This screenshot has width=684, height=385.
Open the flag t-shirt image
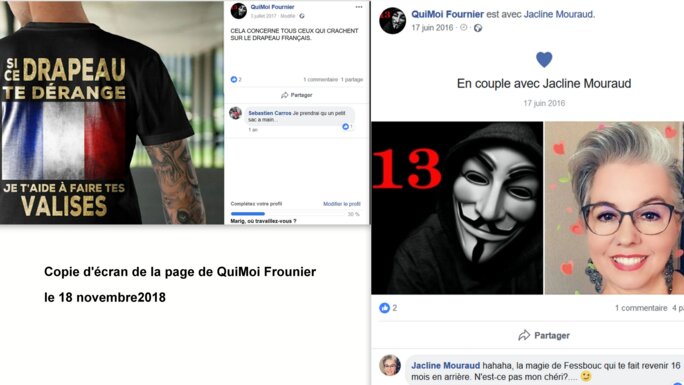point(112,112)
